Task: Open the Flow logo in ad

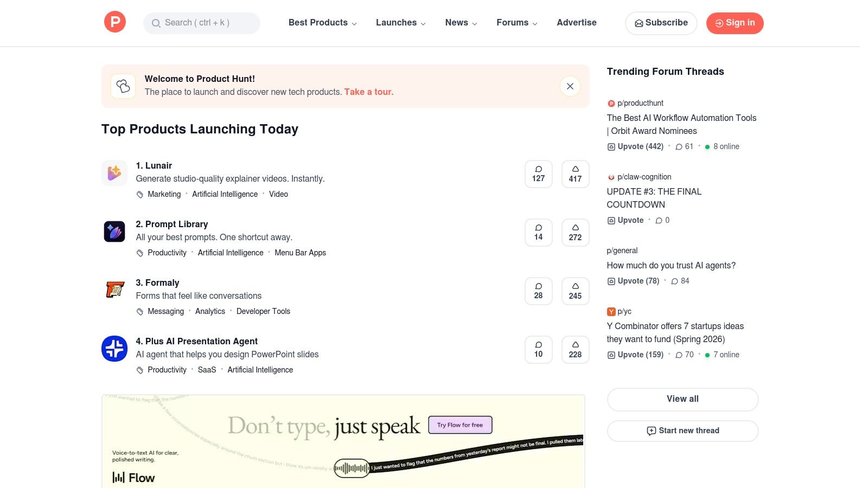Action: pyautogui.click(x=133, y=478)
